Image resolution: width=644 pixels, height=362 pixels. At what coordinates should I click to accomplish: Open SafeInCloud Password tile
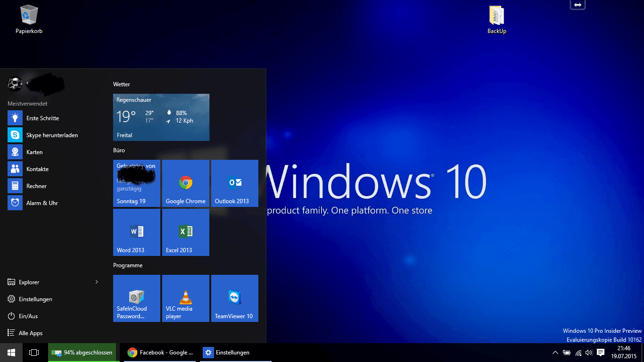tap(137, 298)
